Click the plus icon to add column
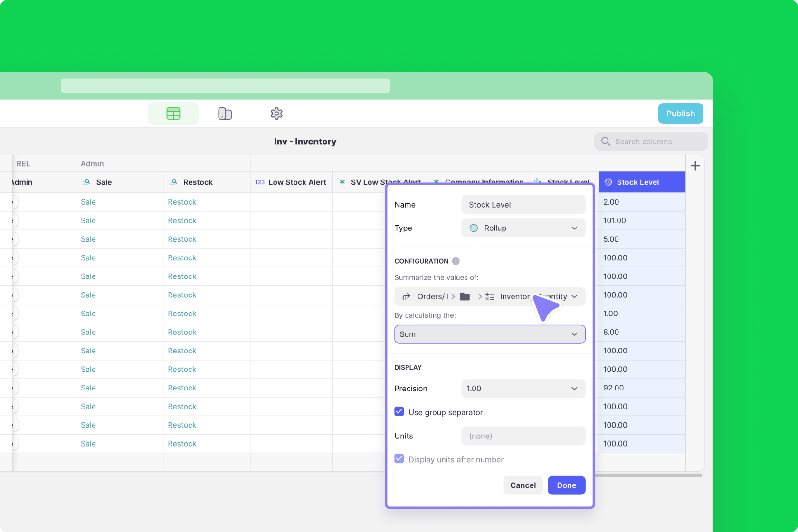Image resolution: width=798 pixels, height=532 pixels. 695,166
